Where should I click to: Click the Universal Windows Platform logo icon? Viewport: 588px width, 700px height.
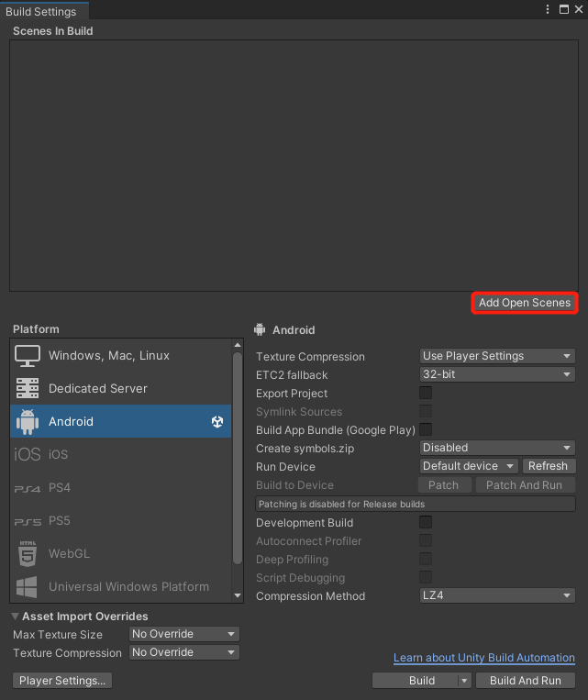click(x=27, y=586)
